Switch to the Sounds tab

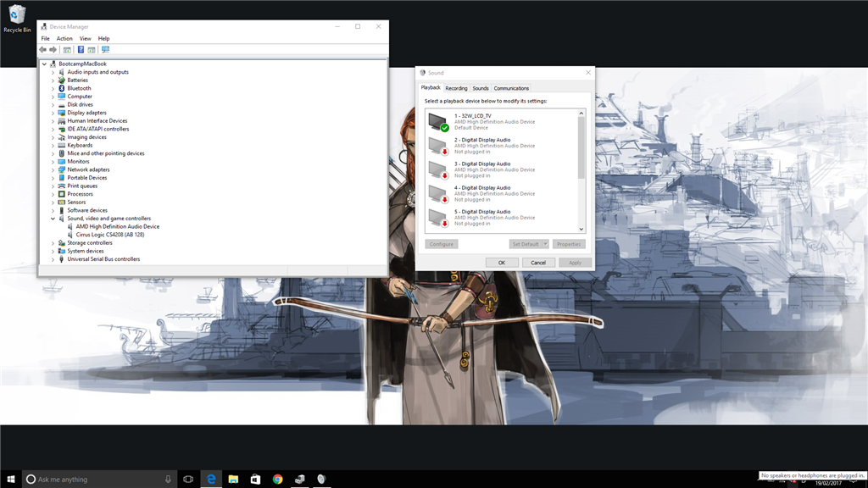coord(481,88)
